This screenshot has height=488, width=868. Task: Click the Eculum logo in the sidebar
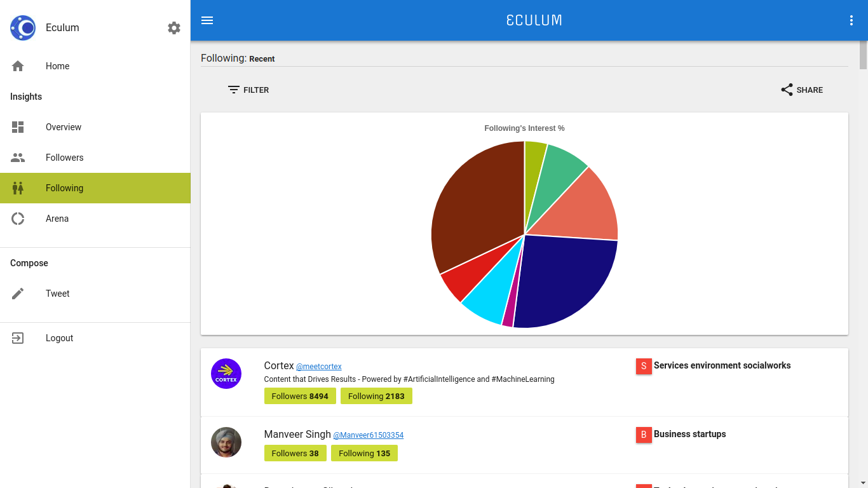point(23,28)
